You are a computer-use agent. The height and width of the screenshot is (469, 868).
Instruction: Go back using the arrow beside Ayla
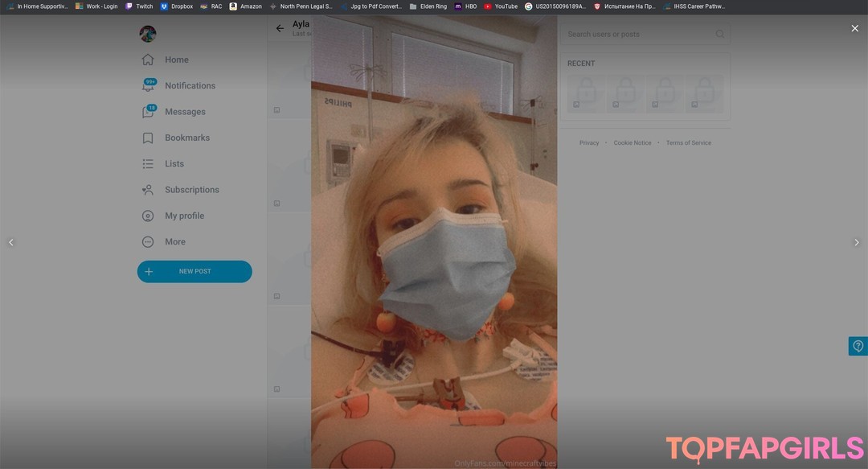pyautogui.click(x=280, y=28)
